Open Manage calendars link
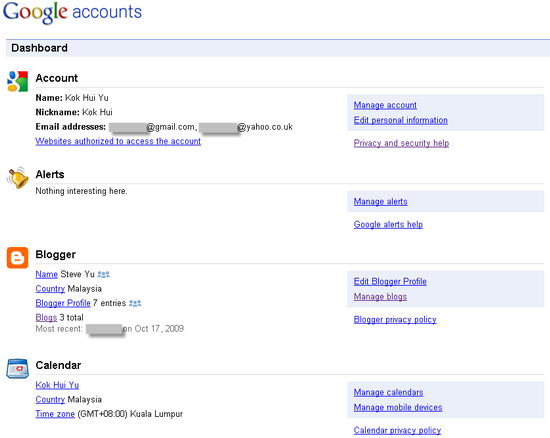 388,392
